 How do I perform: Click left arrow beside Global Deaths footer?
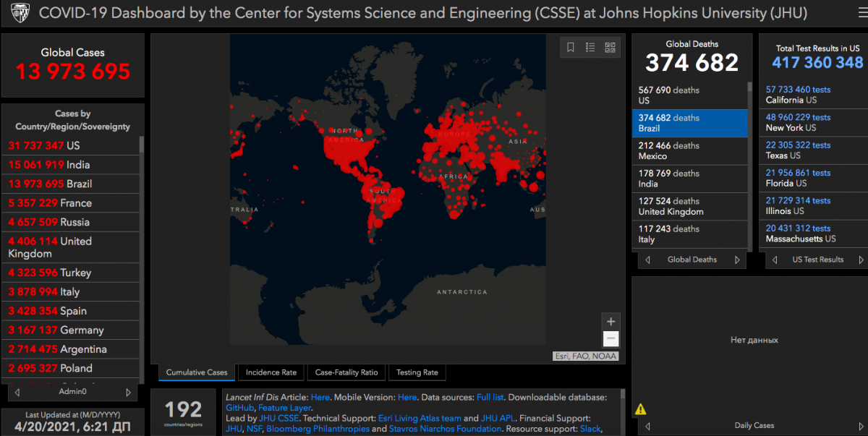[647, 260]
